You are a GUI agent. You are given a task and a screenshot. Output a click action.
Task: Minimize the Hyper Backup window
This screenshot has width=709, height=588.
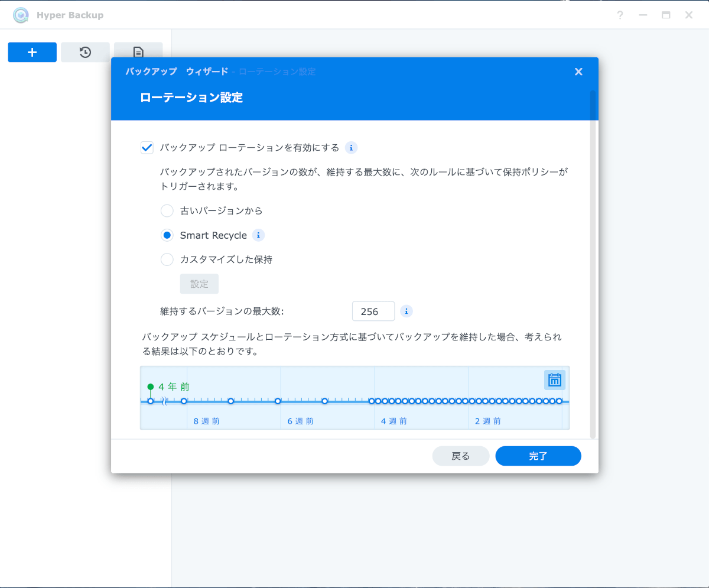(x=643, y=15)
